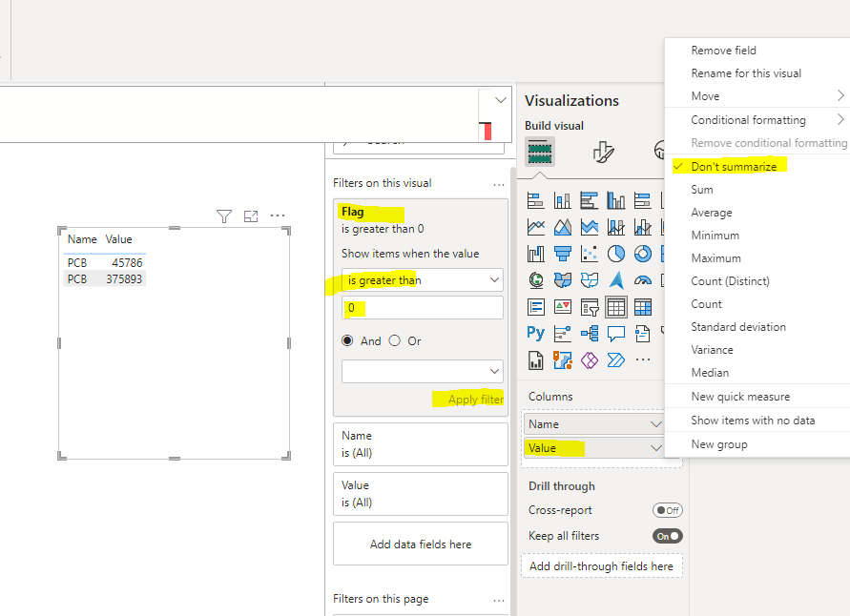This screenshot has height=616, width=850.
Task: Choose Rename for this visual
Action: pyautogui.click(x=746, y=73)
